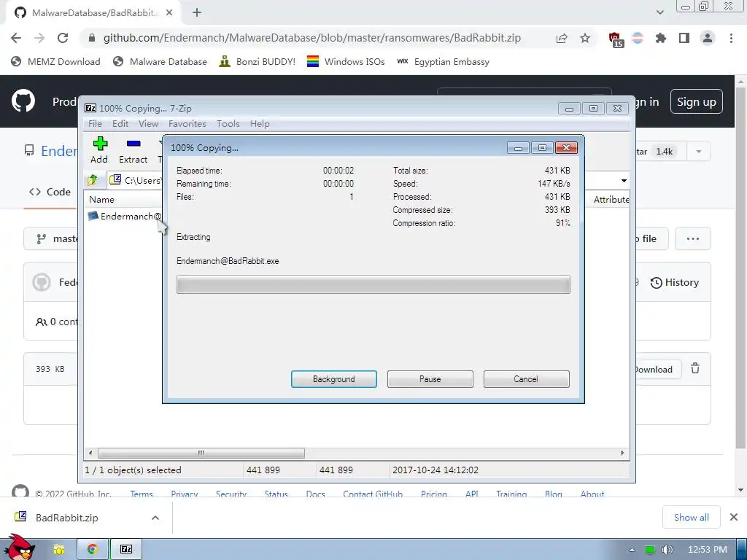
Task: Click the GitHub footer octocat logo
Action: click(x=20, y=491)
